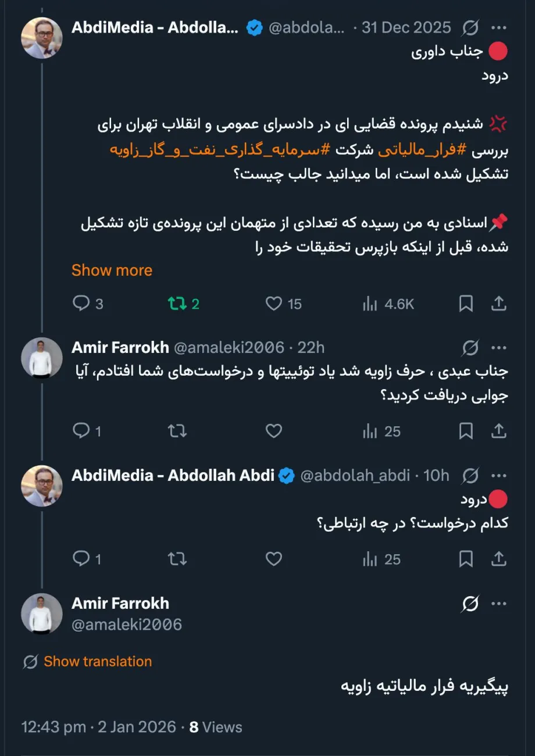The height and width of the screenshot is (756, 535).
Task: Open the more options menu on the first tweet
Action: pyautogui.click(x=499, y=27)
